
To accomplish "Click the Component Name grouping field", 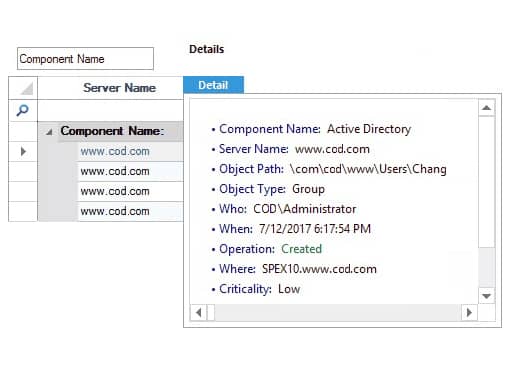I will click(x=85, y=59).
